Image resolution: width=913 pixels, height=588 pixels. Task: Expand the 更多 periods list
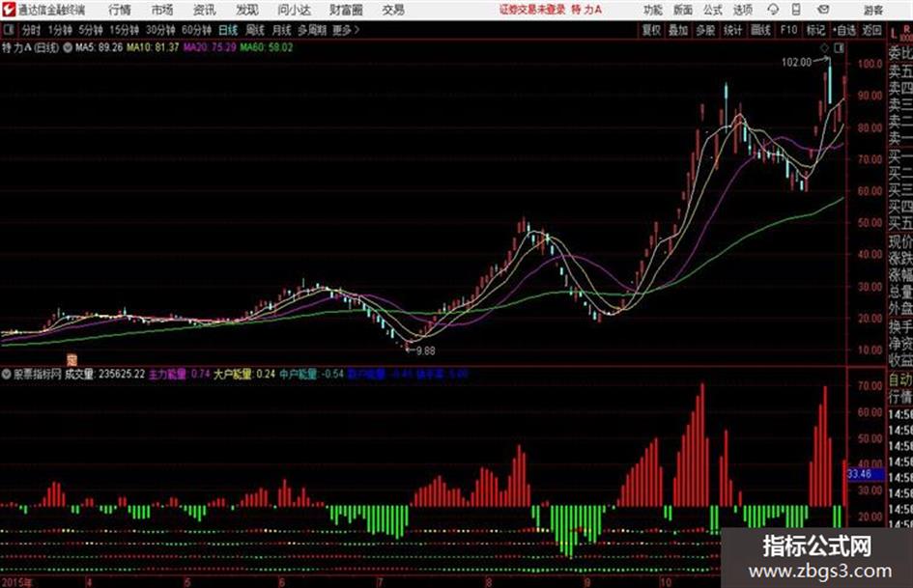(346, 30)
